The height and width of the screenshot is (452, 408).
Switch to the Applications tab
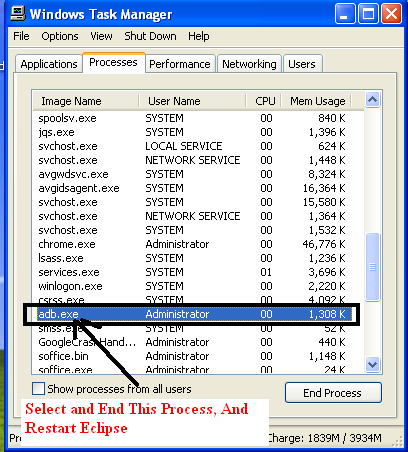coord(49,64)
